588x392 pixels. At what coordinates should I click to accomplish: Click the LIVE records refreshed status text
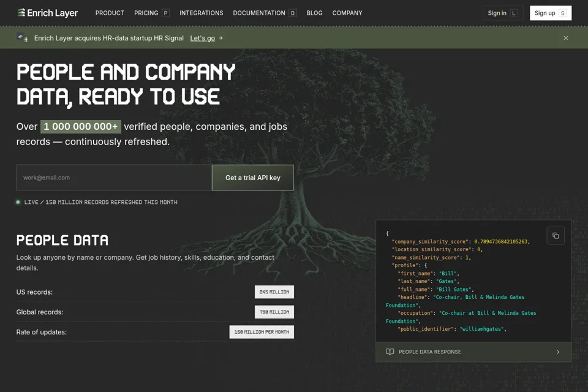[100, 202]
